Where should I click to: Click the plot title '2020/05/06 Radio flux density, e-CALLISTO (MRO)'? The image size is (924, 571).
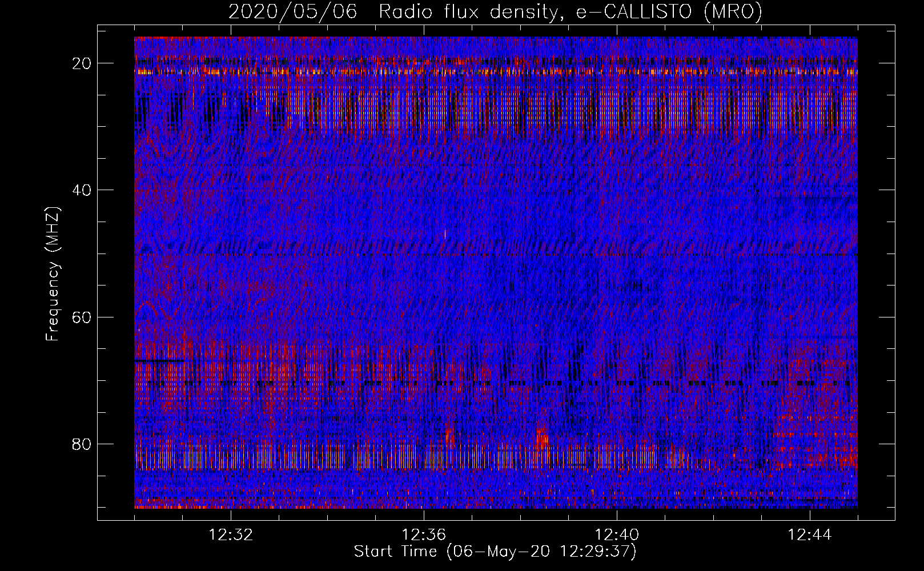click(x=495, y=11)
